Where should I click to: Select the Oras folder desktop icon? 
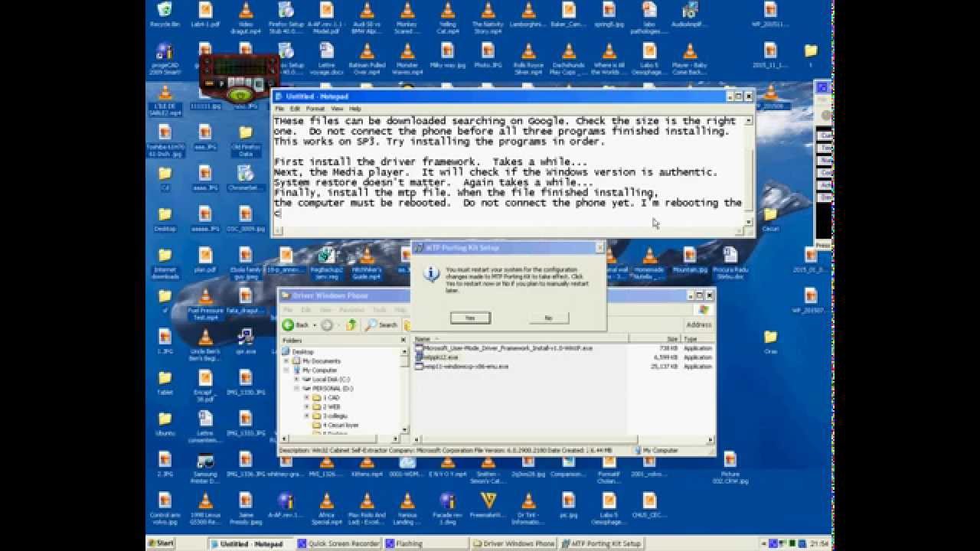click(x=770, y=342)
